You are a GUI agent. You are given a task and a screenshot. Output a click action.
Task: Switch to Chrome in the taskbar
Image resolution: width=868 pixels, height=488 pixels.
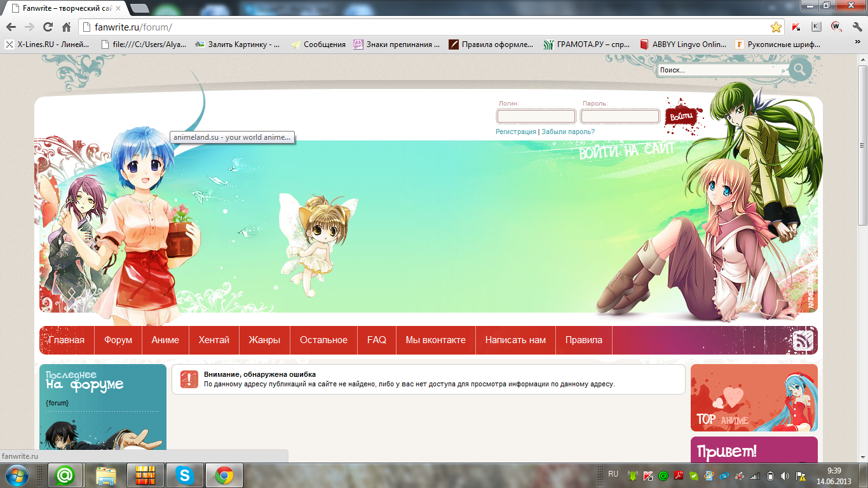pyautogui.click(x=224, y=475)
